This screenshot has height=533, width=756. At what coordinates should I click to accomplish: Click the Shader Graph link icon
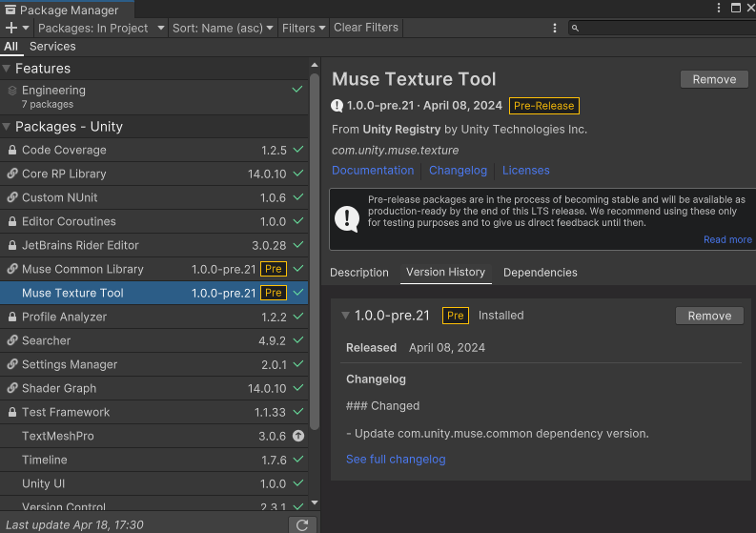pyautogui.click(x=12, y=388)
